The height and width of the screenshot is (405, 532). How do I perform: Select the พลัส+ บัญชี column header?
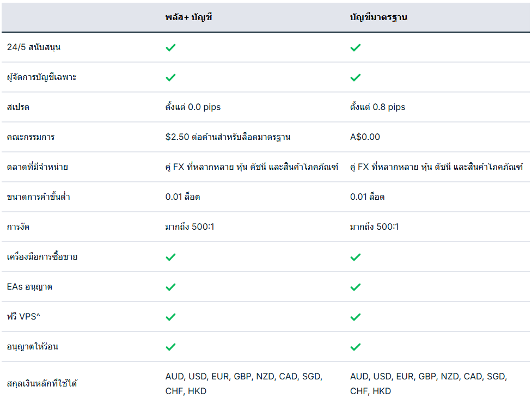click(188, 17)
